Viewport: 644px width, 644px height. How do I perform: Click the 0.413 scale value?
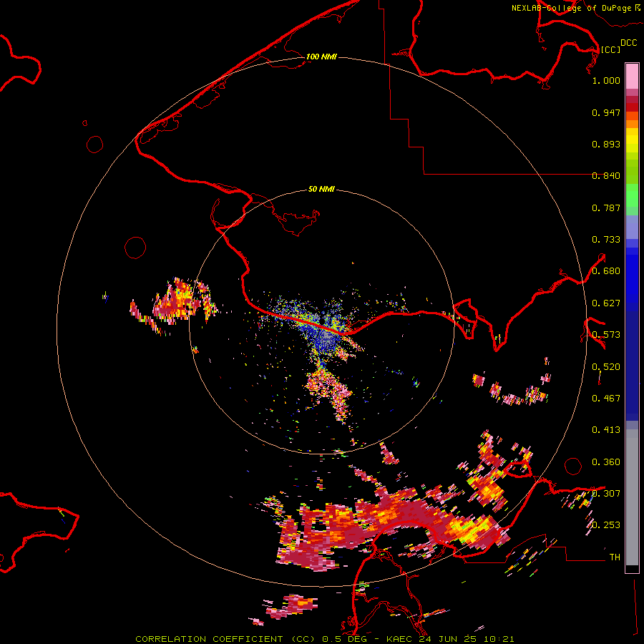point(606,430)
